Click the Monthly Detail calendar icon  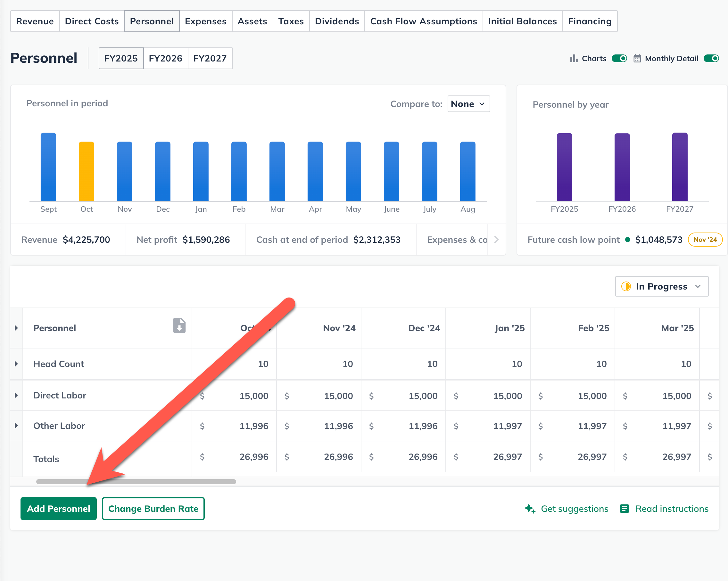point(637,58)
